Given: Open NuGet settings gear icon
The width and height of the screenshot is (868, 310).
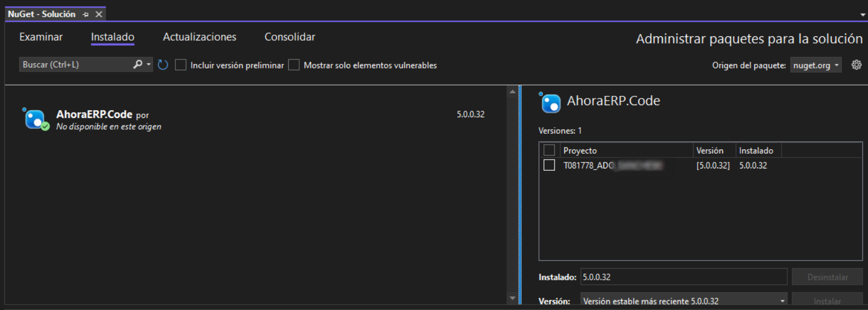Looking at the screenshot, I should coord(856,65).
